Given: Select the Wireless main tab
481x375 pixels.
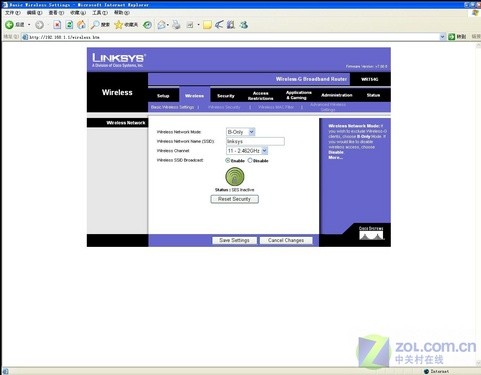Looking at the screenshot, I should 194,96.
